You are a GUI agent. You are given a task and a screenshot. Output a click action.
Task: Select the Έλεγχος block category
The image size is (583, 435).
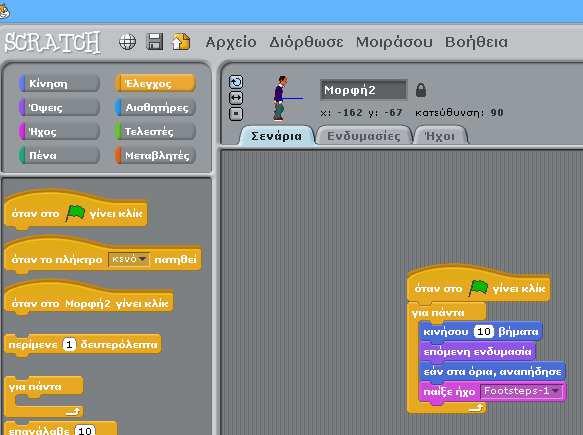[x=155, y=84]
